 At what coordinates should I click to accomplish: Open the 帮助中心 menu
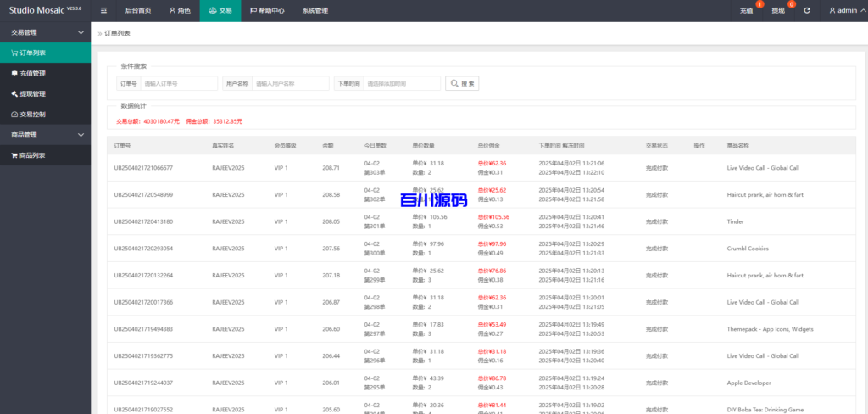pos(266,10)
